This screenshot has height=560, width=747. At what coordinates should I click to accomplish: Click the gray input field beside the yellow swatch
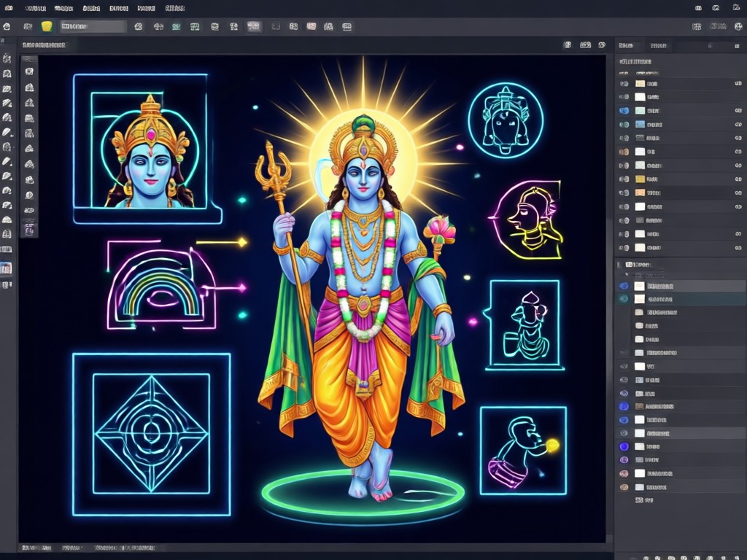[x=93, y=27]
